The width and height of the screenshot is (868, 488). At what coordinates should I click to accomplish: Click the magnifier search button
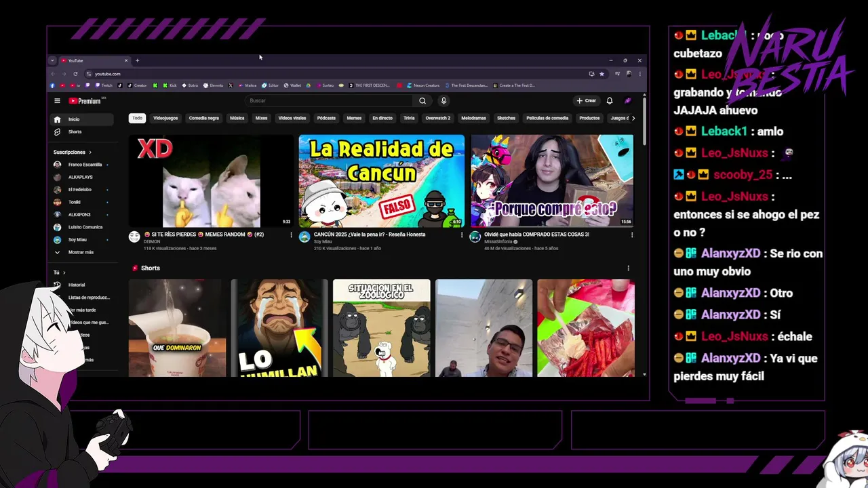422,101
